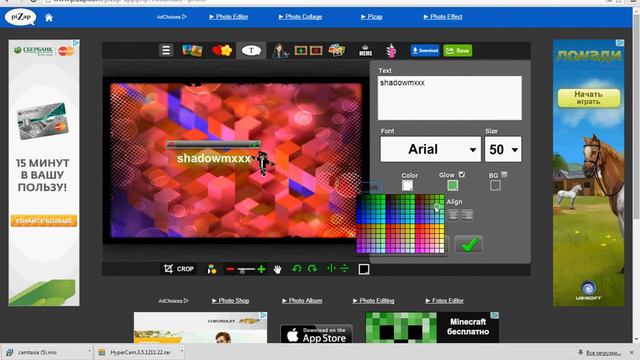Image resolution: width=640 pixels, height=360 pixels.
Task: Click the yellow 'Начать играть' ad button
Action: [589, 98]
